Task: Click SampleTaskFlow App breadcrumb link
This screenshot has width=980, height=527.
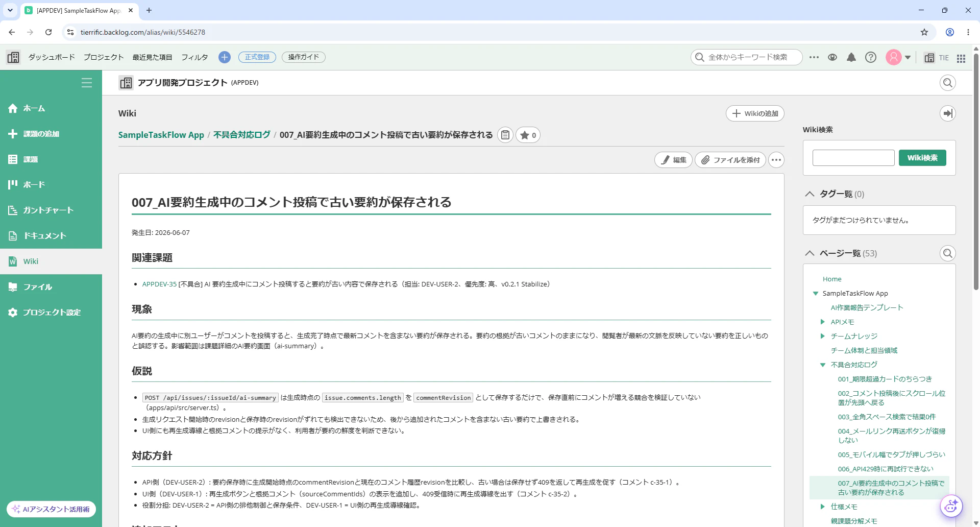Action: click(161, 135)
